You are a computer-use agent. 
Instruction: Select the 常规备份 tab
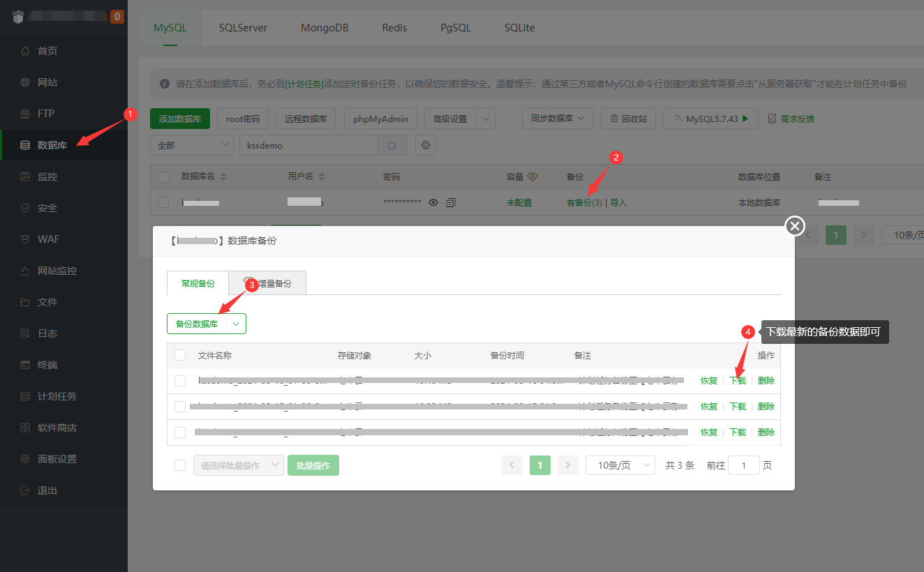[198, 283]
